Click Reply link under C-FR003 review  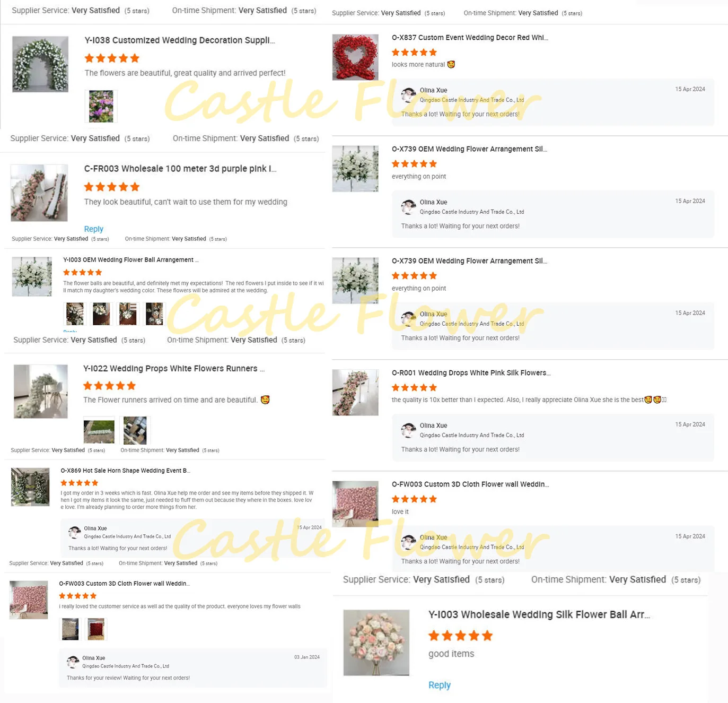[x=93, y=229]
